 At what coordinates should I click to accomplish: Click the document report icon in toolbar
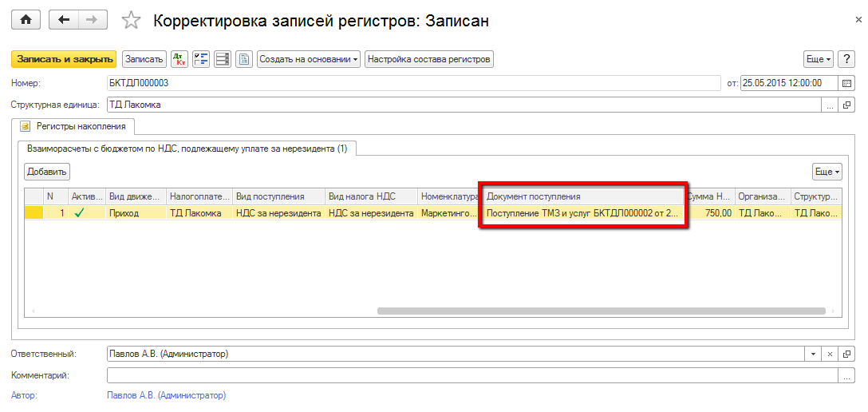click(x=244, y=59)
